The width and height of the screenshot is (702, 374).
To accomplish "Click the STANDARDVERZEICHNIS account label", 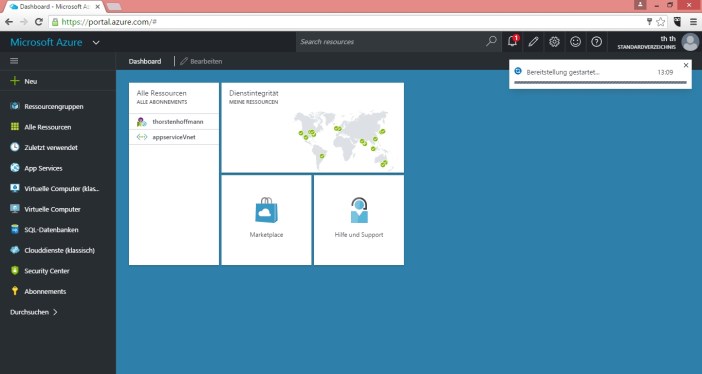I will coord(646,47).
